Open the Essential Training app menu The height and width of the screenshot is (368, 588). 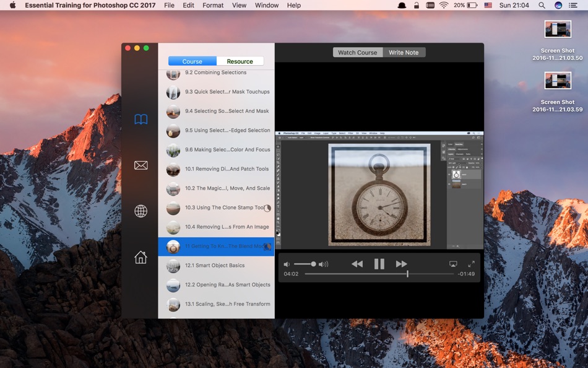coord(90,5)
